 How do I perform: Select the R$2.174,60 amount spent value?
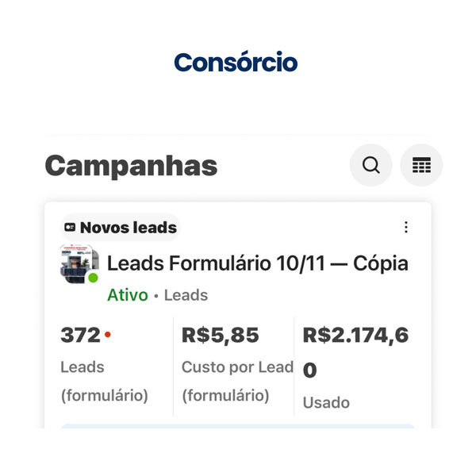(x=355, y=351)
